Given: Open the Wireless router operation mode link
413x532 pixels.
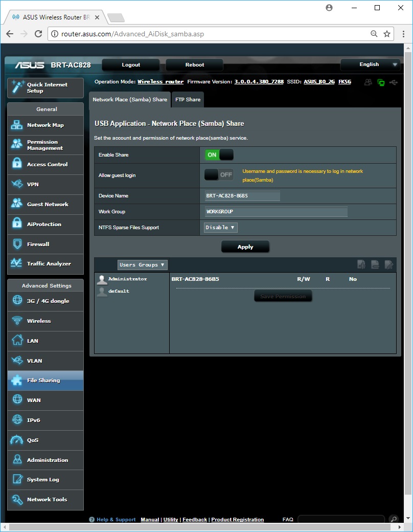Looking at the screenshot, I should pyautogui.click(x=160, y=82).
